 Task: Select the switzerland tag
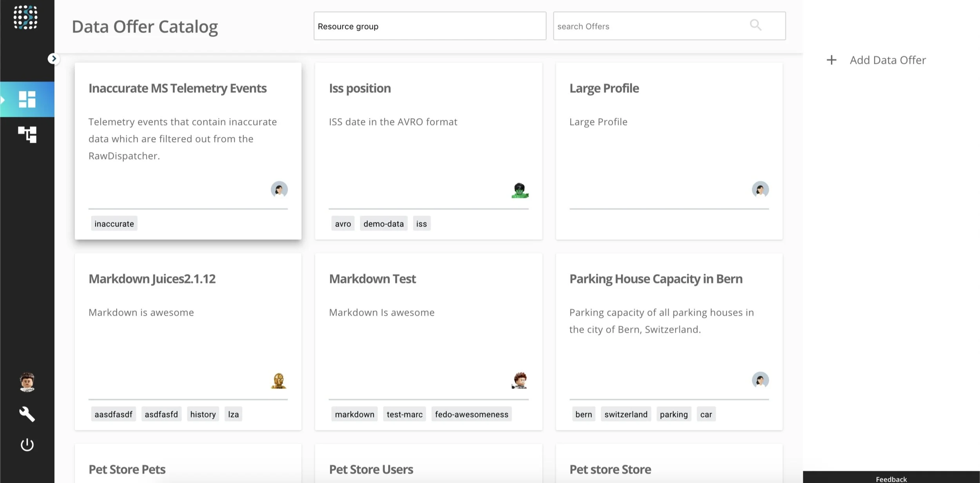point(626,414)
